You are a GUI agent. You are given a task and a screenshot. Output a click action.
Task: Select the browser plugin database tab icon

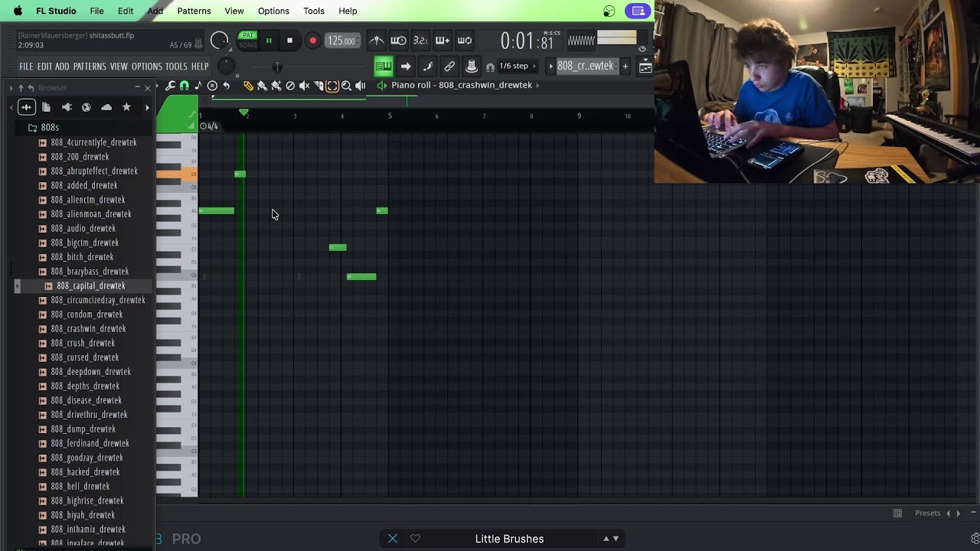pyautogui.click(x=67, y=107)
